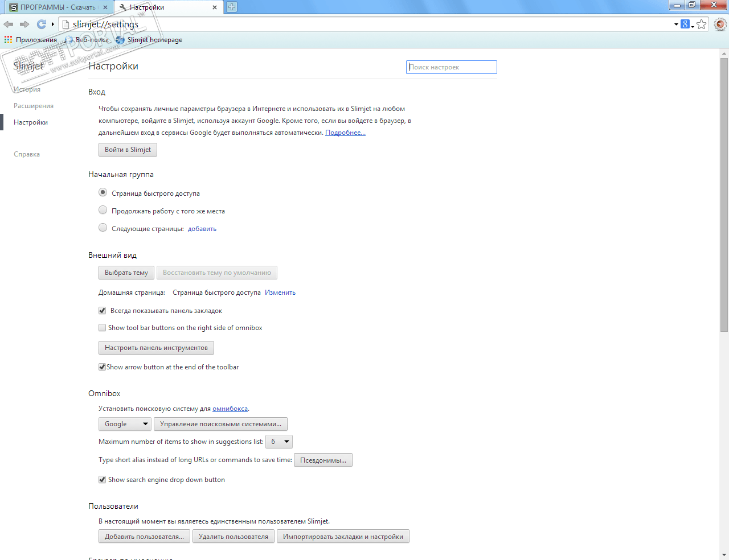
Task: Click the scrollbar up arrow
Action: pos(724,53)
